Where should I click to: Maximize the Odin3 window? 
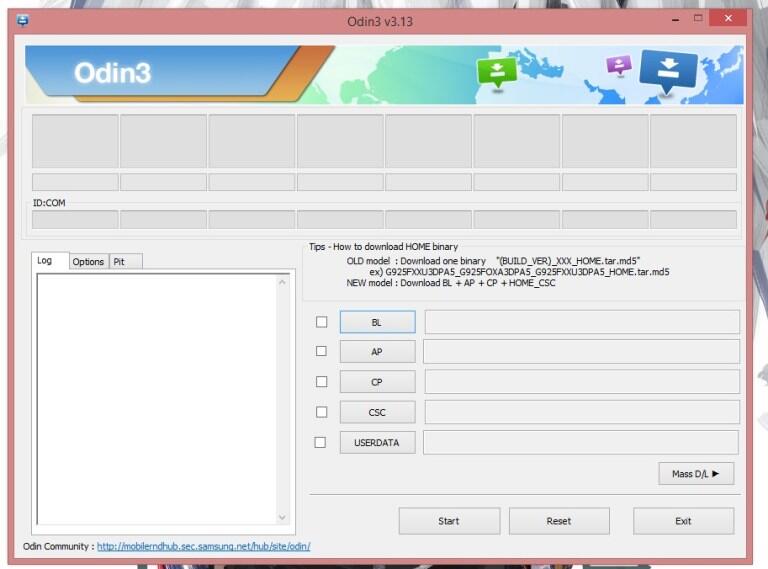tap(698, 19)
